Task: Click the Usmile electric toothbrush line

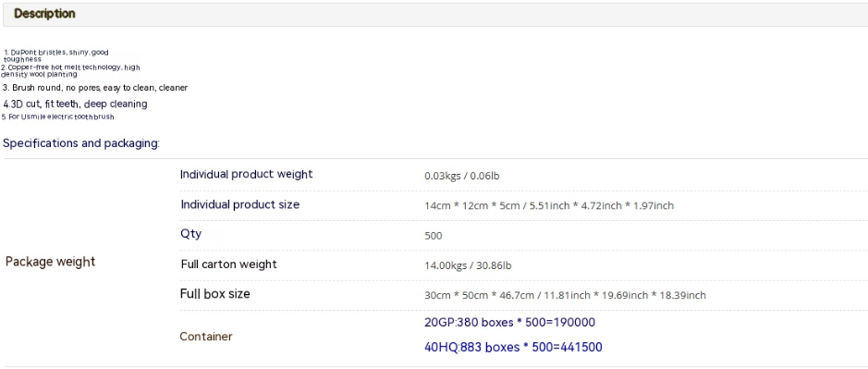Action: 57,117
